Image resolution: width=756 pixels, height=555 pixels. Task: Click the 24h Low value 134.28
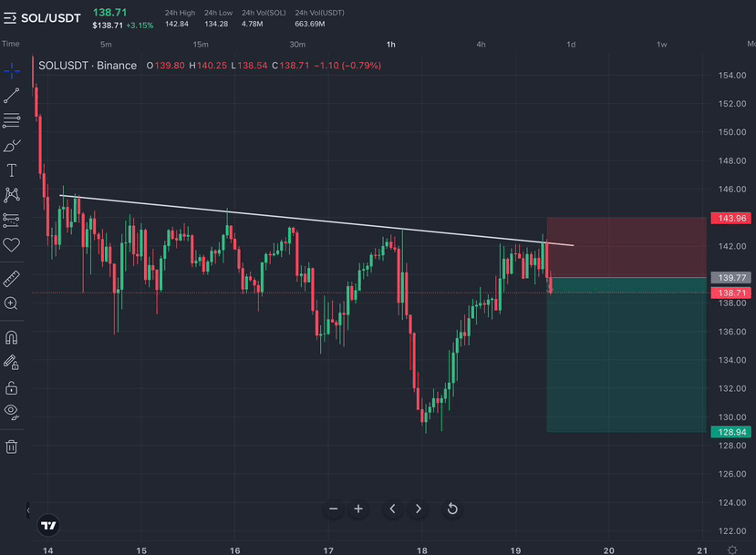[216, 24]
